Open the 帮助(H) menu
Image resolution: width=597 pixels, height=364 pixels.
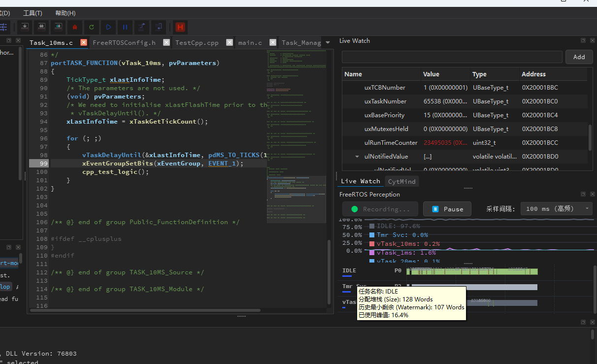coord(65,13)
